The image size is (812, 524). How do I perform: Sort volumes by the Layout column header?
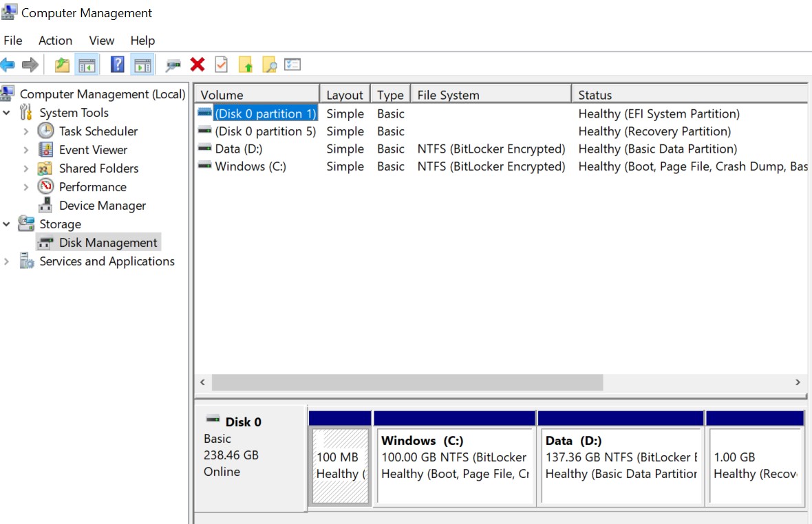pyautogui.click(x=345, y=94)
